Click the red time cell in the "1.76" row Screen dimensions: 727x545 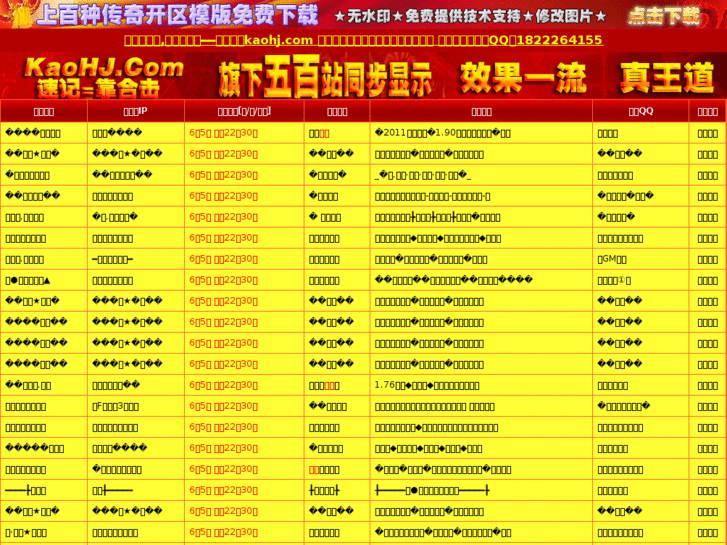pyautogui.click(x=244, y=385)
